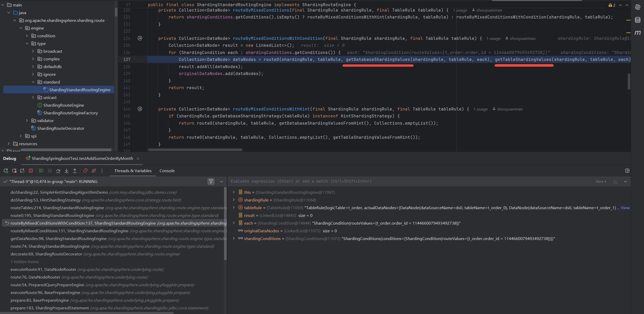Screen dimensions: 644x314
Task: Toggle Mute Breakpoints
Action: pos(94,171)
